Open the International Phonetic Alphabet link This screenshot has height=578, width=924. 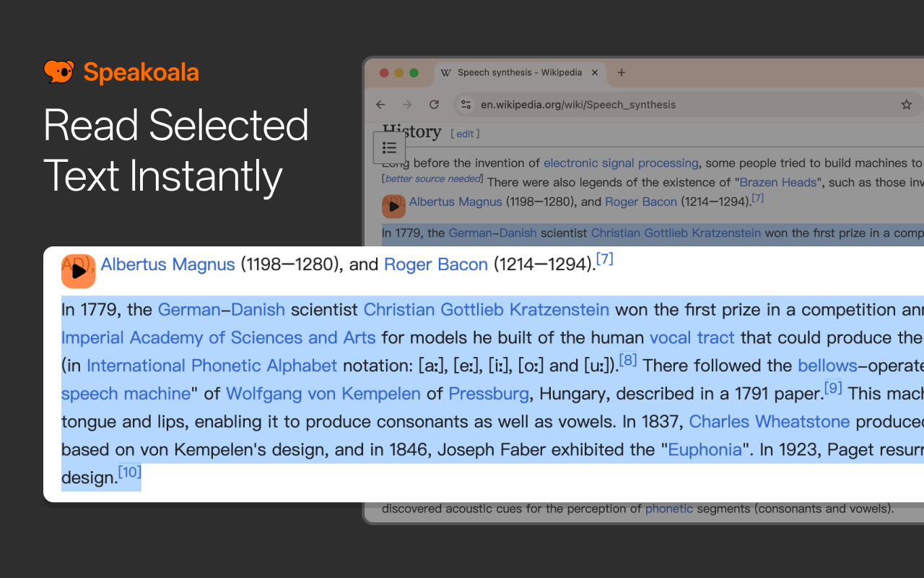click(x=211, y=366)
